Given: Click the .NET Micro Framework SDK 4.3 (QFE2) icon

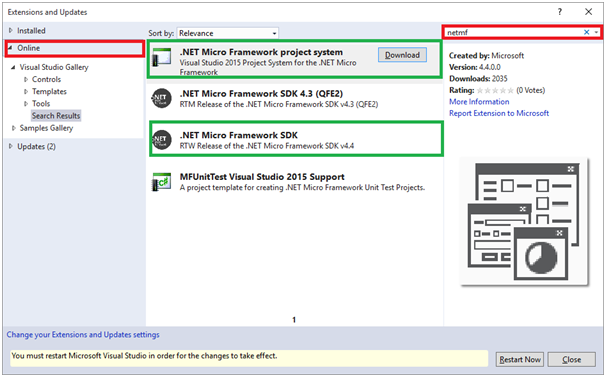Looking at the screenshot, I should click(162, 98).
